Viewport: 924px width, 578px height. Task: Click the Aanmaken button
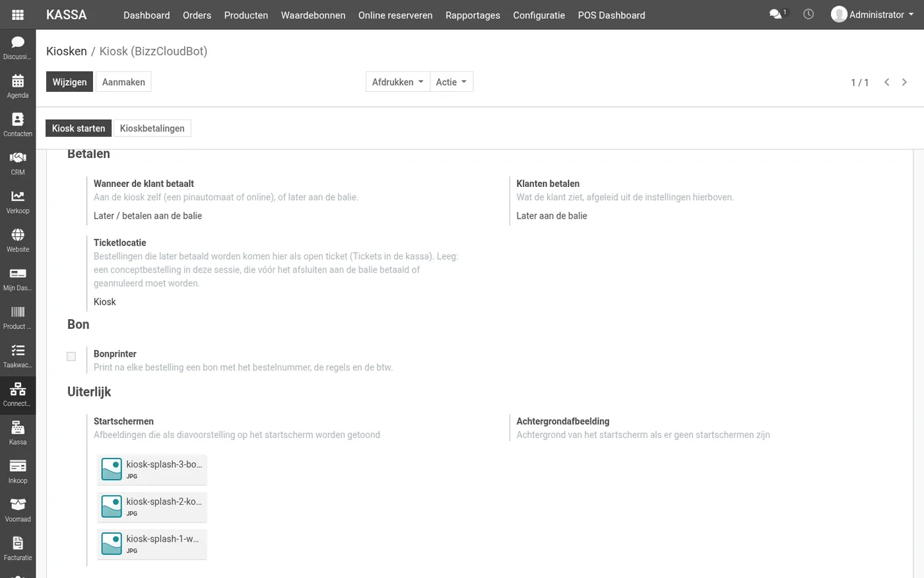[x=123, y=82]
